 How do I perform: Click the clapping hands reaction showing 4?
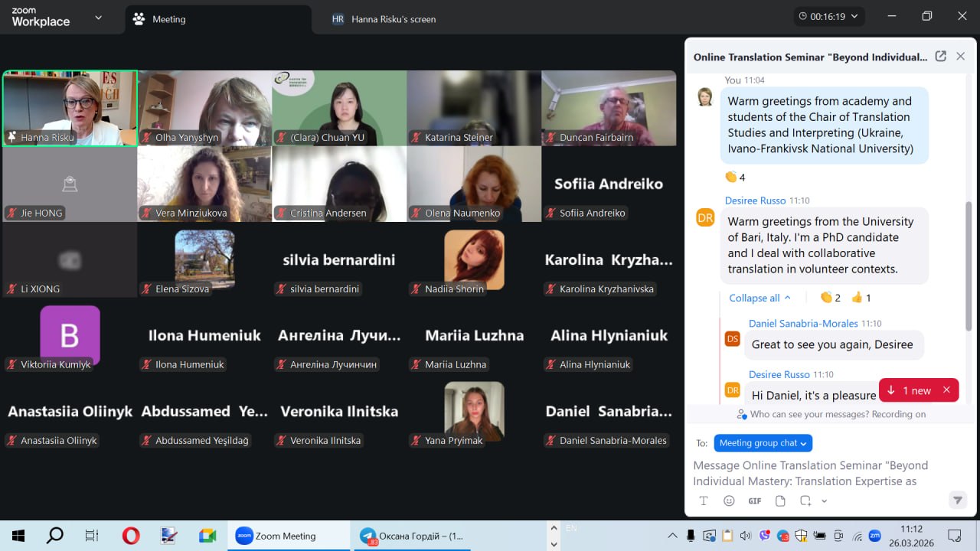coord(734,177)
